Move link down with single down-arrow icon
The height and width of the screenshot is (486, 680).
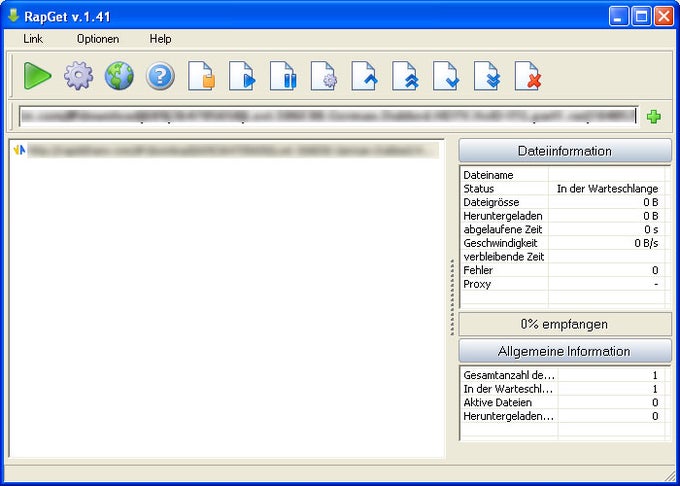pyautogui.click(x=446, y=76)
